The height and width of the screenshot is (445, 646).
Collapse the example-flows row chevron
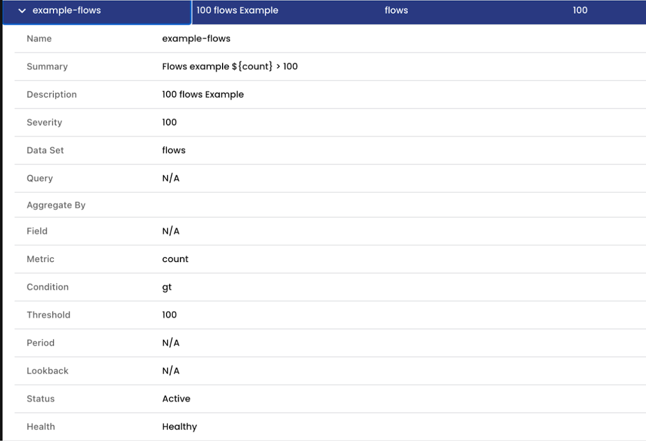tap(22, 11)
